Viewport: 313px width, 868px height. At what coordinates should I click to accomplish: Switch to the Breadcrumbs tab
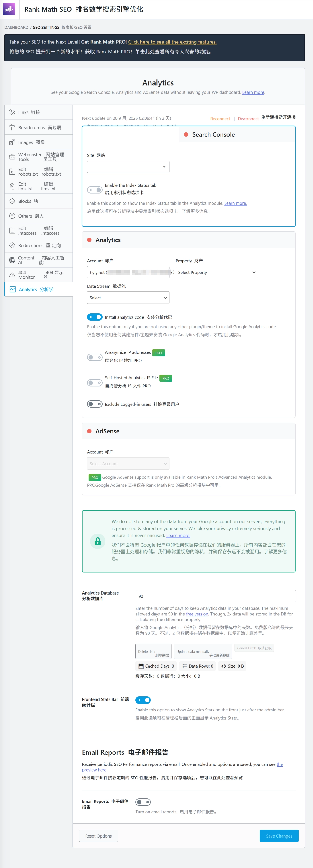click(38, 127)
